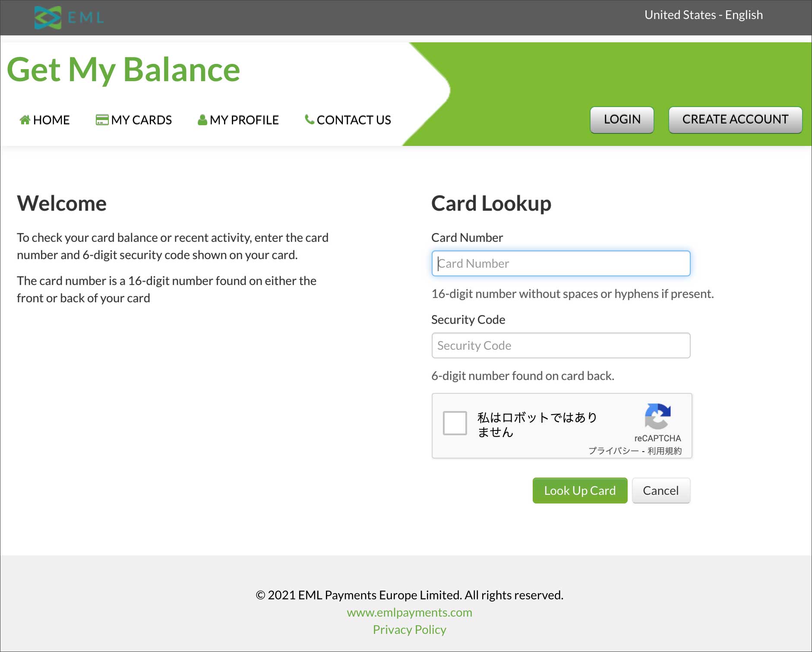
Task: Go to the HOME menu item
Action: pyautogui.click(x=51, y=120)
